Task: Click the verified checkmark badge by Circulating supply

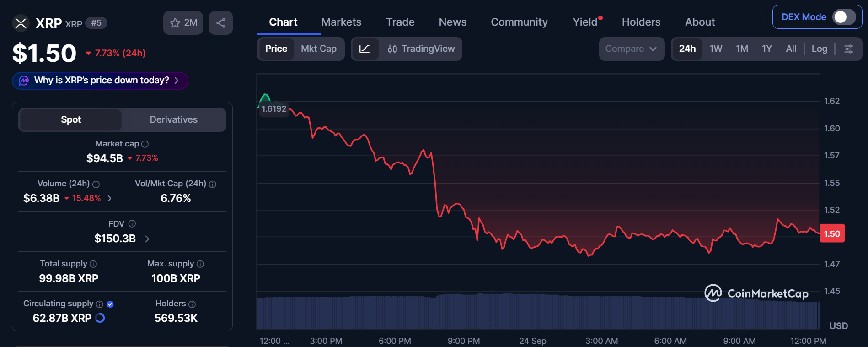Action: [x=110, y=304]
